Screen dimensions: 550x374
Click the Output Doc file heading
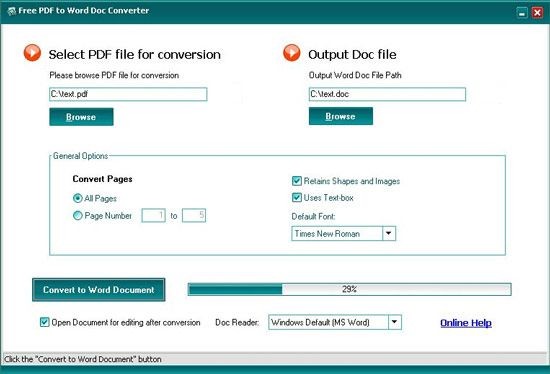point(352,54)
